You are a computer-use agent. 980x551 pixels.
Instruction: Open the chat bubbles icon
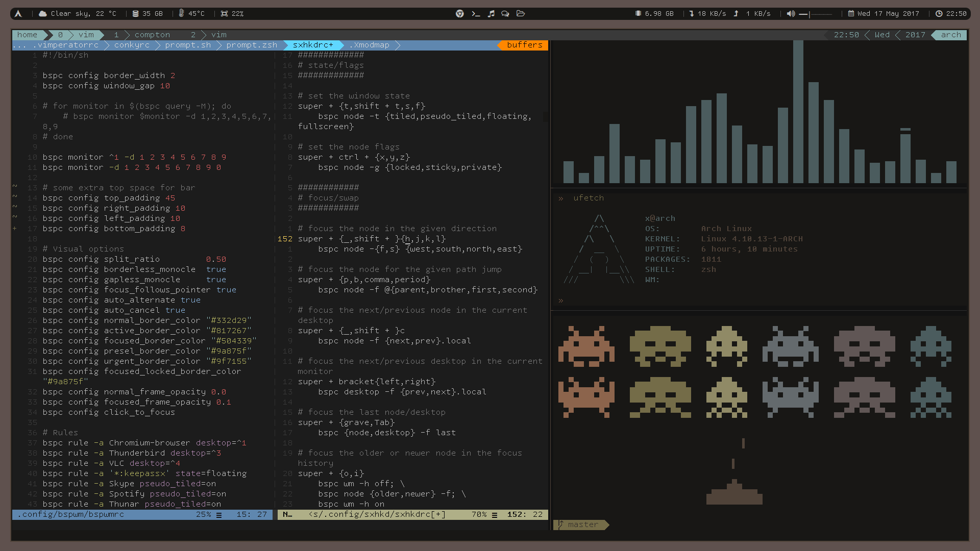[505, 14]
